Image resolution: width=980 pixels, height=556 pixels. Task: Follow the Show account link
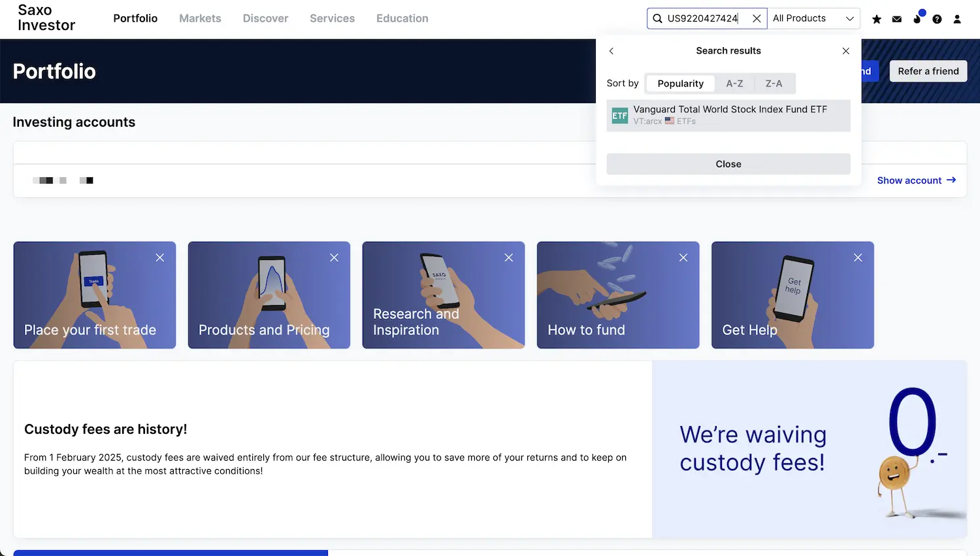[x=917, y=180]
